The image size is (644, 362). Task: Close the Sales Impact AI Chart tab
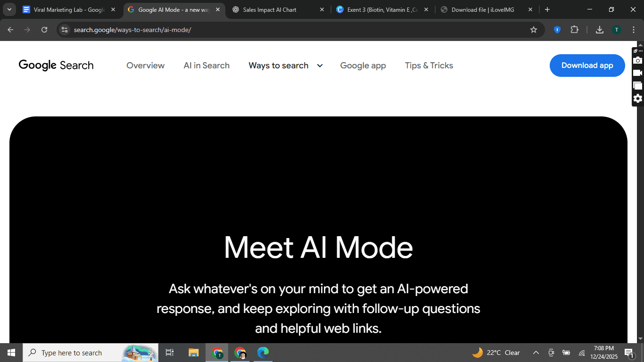(322, 9)
